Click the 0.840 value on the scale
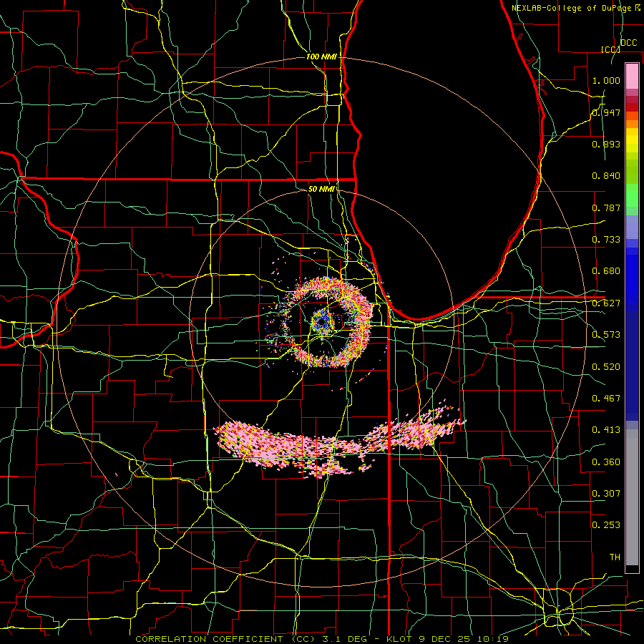The width and height of the screenshot is (644, 644). [x=606, y=176]
